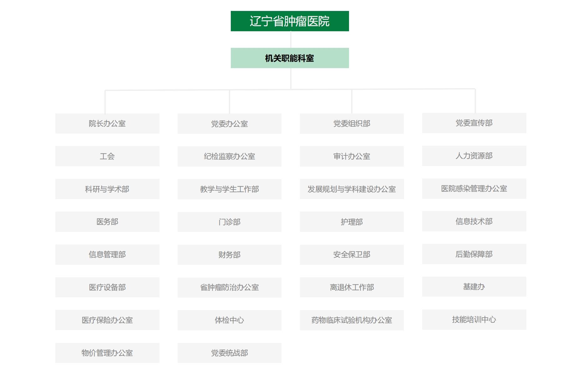Select 安全保卫部
This screenshot has width=582, height=392.
(x=352, y=254)
